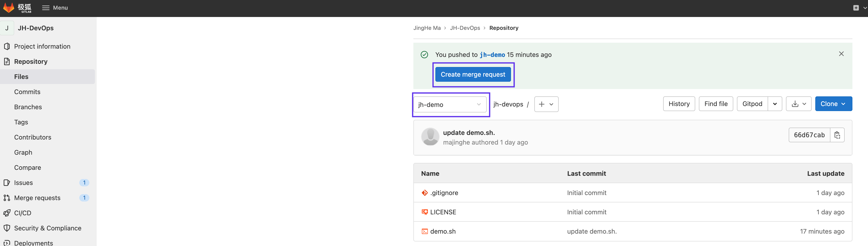Image resolution: width=868 pixels, height=246 pixels.
Task: Open the .gitignore file
Action: (x=444, y=193)
